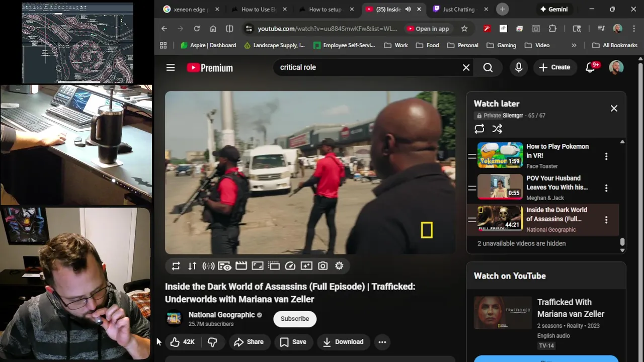644x362 pixels.
Task: Toggle the loop button under the video
Action: [x=176, y=266]
